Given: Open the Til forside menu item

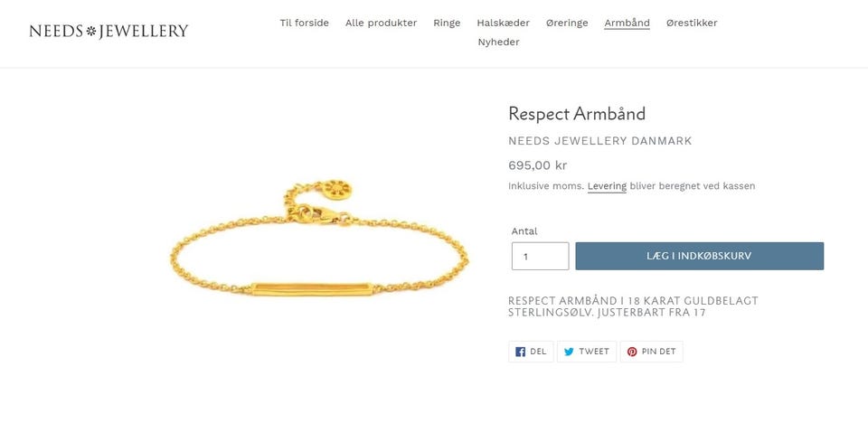Looking at the screenshot, I should (304, 23).
